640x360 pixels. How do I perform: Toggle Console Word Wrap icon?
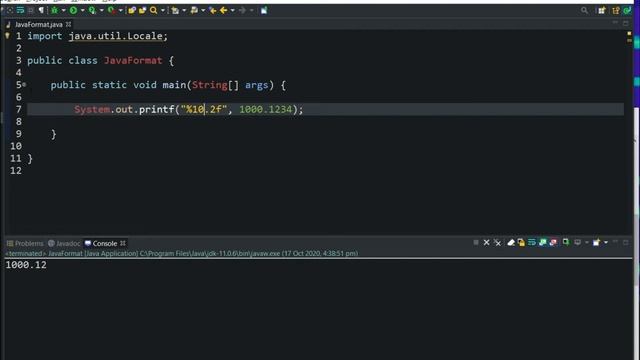click(x=532, y=242)
